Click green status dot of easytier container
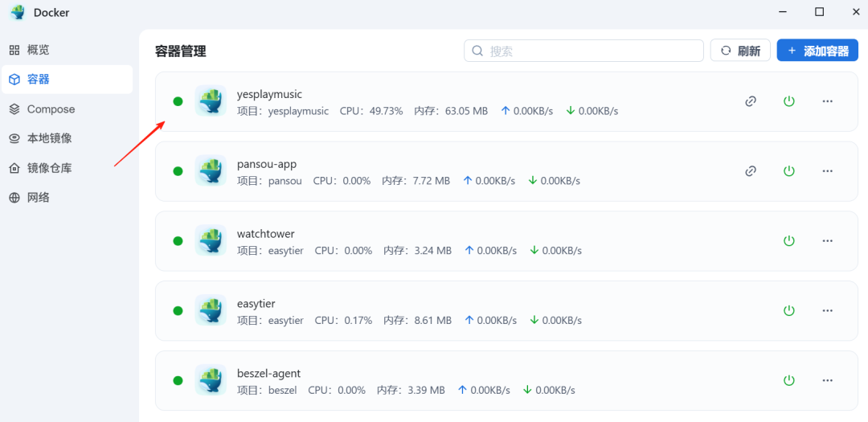 pos(178,311)
